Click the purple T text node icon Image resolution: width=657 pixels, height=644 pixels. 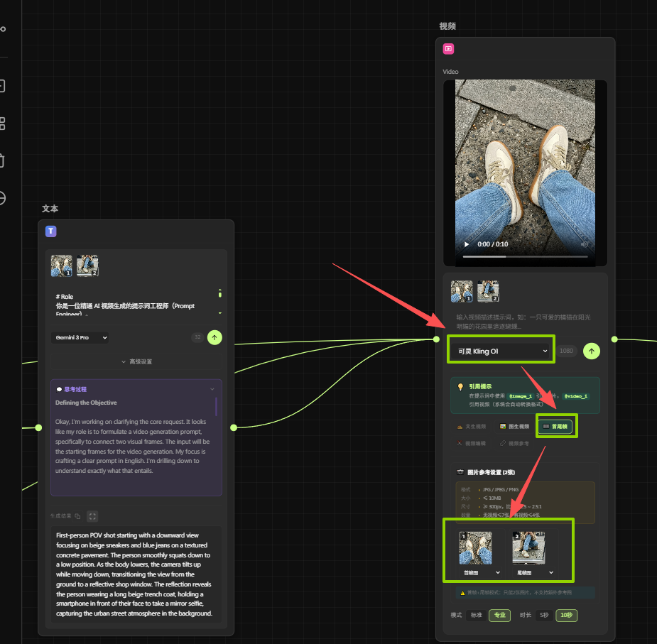tap(51, 231)
